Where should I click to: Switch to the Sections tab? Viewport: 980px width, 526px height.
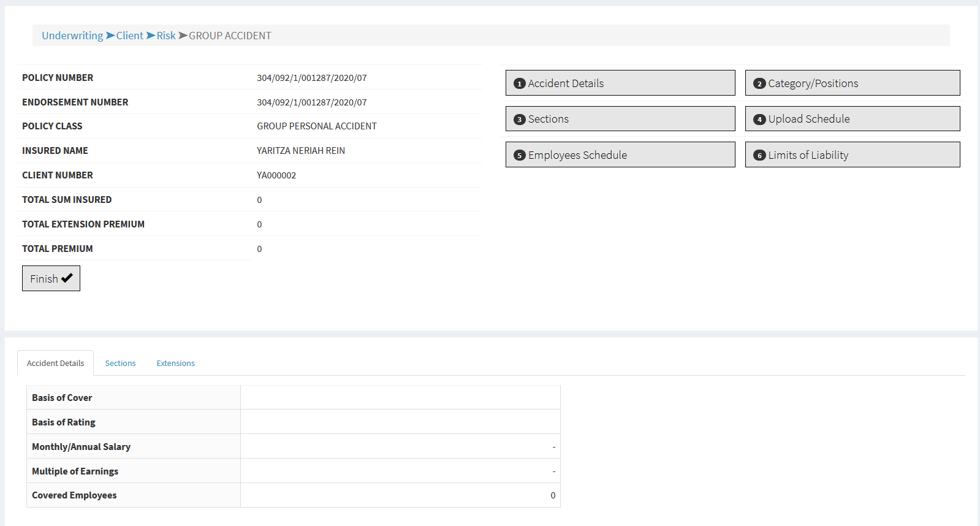point(120,363)
